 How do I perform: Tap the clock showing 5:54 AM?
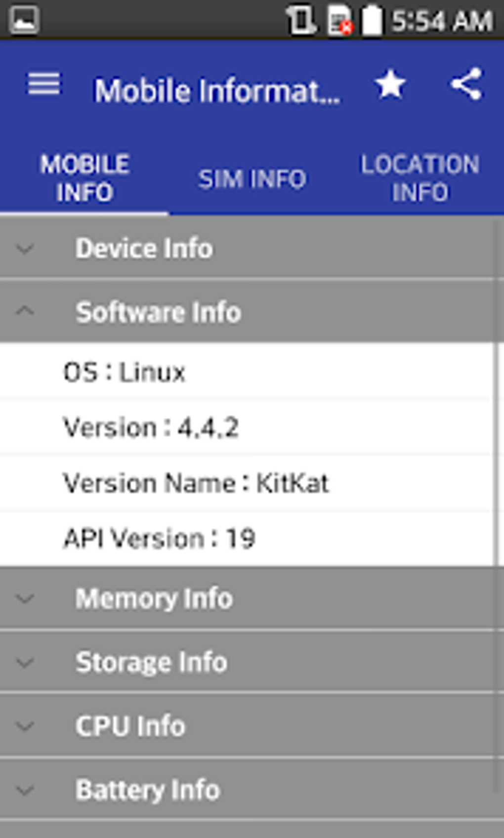click(442, 21)
